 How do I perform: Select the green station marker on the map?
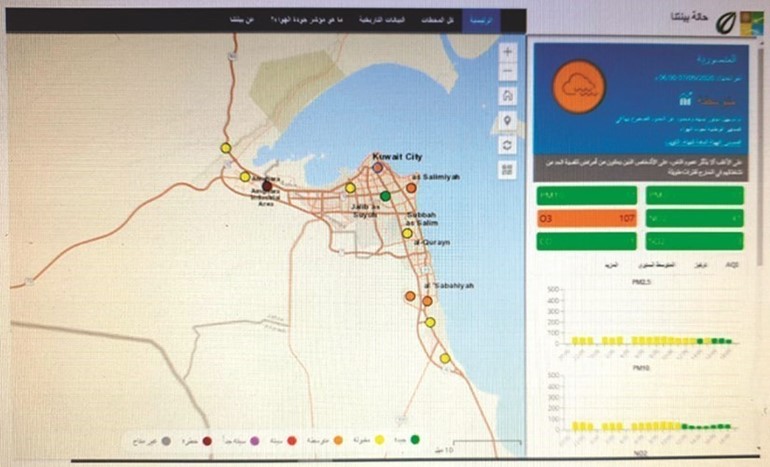(385, 196)
